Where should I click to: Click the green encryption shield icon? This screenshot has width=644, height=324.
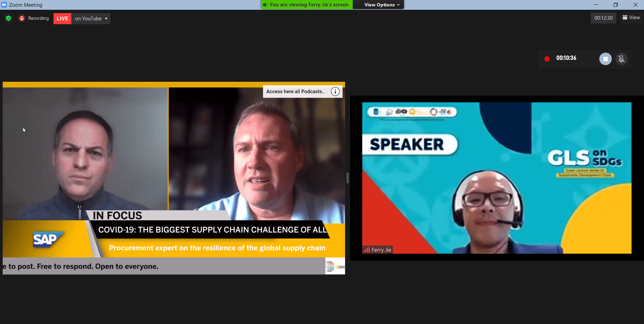pos(8,18)
